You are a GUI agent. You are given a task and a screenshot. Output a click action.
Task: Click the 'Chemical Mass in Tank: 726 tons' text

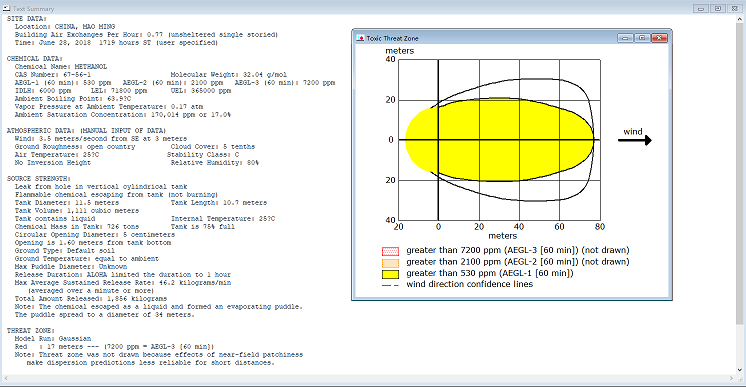(77, 227)
